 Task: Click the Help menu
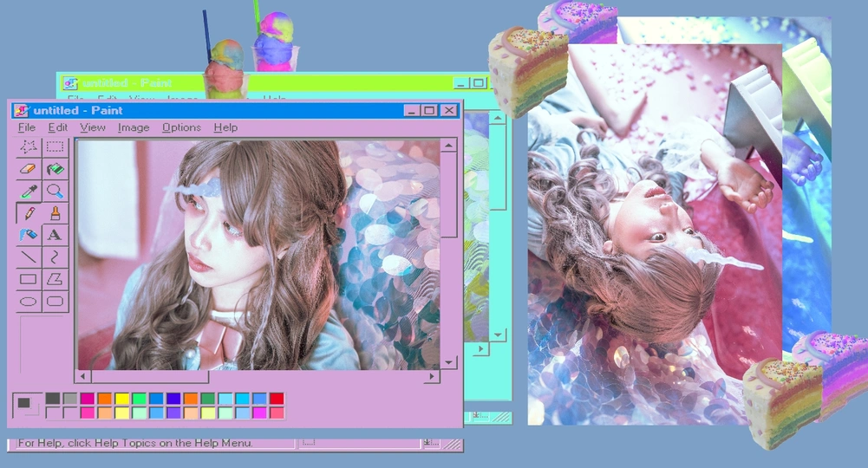click(225, 127)
